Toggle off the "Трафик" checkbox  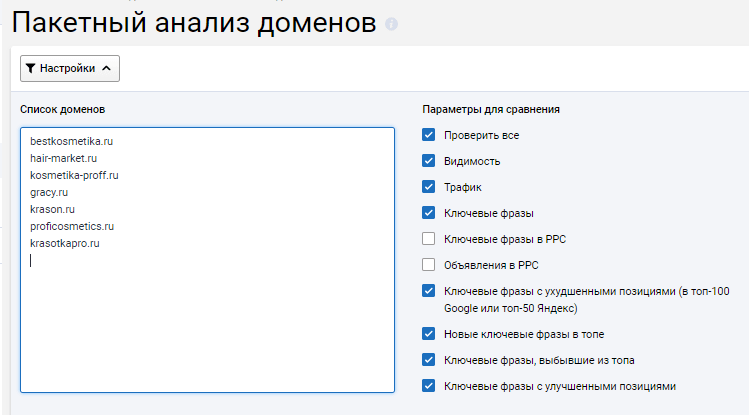(x=429, y=187)
